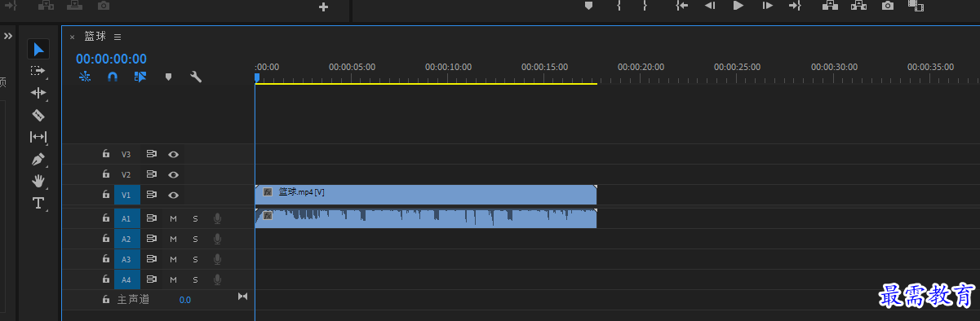Lock the V2 track
This screenshot has width=980, height=321.
point(105,174)
